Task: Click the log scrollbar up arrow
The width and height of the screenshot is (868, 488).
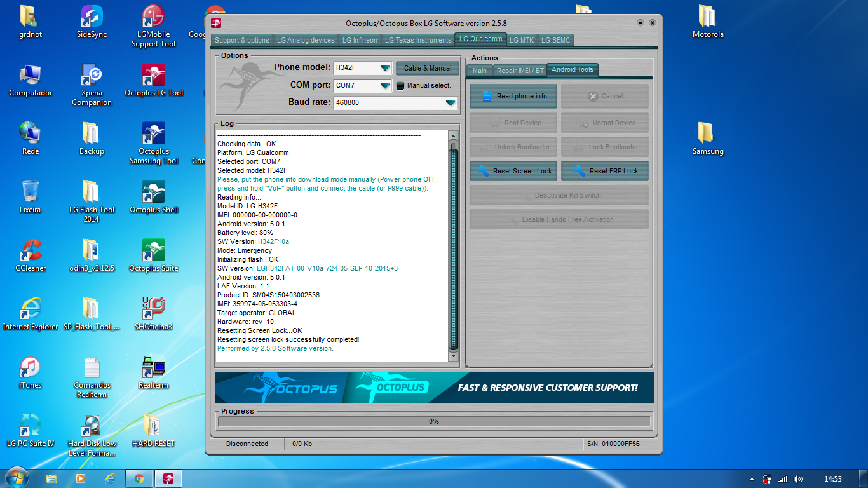Action: (453, 135)
